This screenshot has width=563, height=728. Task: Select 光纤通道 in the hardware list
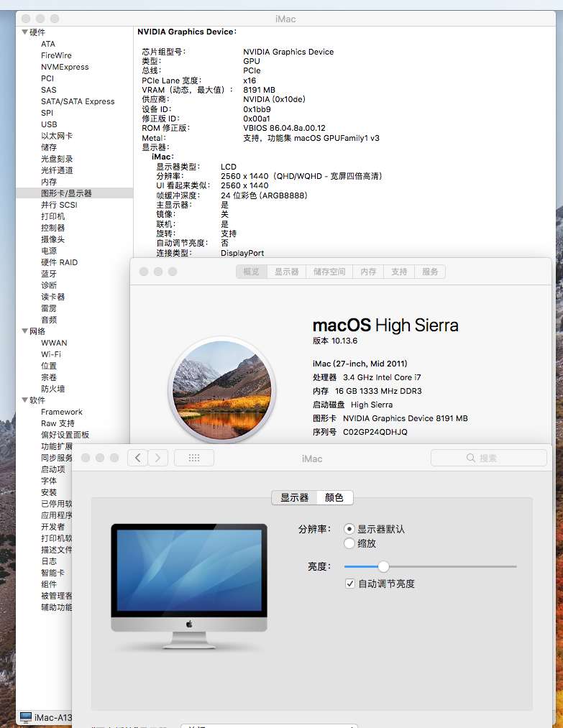[x=57, y=170]
